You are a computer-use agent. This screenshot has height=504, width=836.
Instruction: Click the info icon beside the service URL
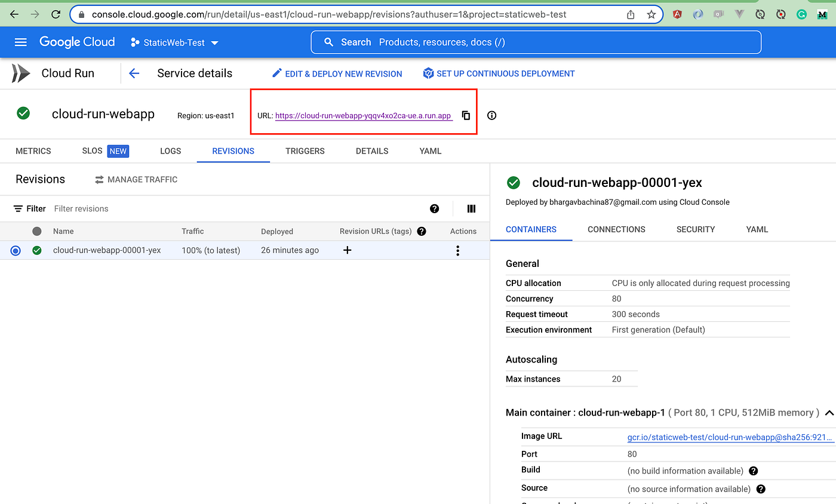coord(491,115)
